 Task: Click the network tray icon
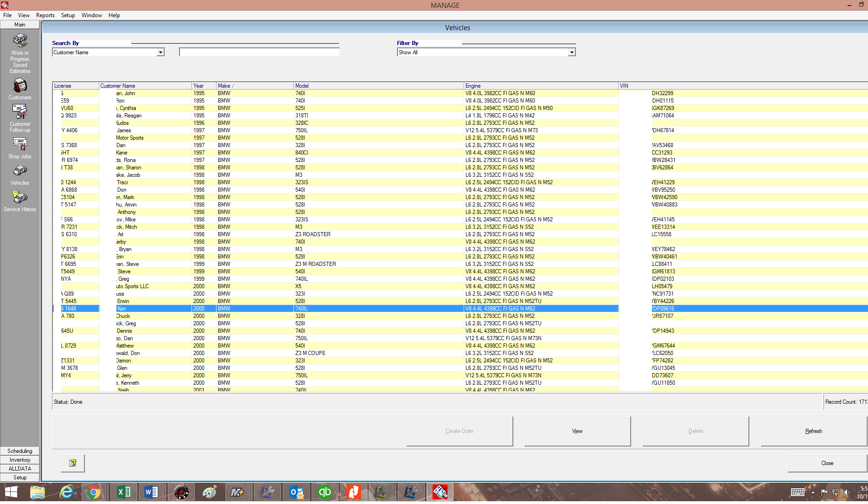coord(836,492)
